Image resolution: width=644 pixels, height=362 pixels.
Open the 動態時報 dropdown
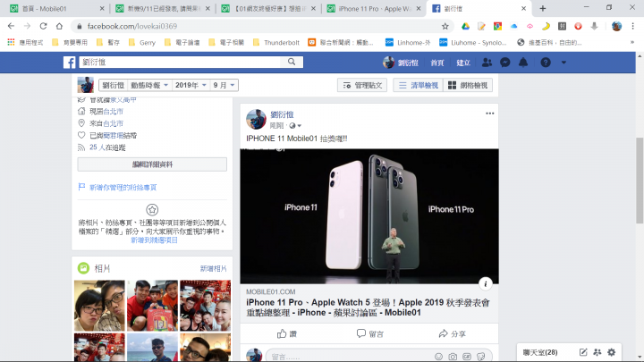tap(149, 85)
